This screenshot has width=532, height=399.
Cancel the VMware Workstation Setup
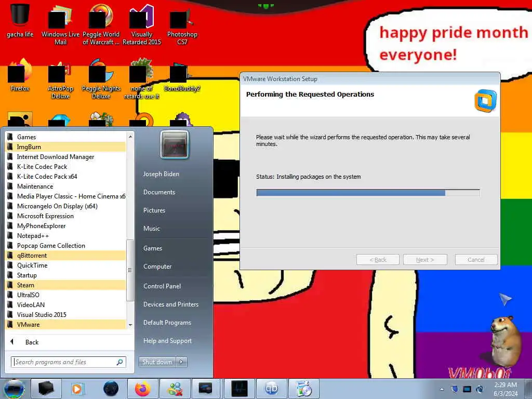476,260
